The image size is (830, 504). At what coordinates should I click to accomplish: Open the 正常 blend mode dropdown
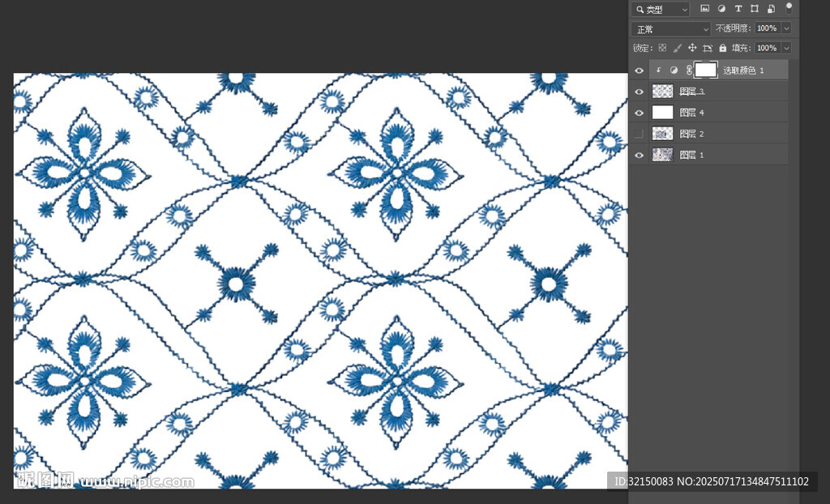[670, 28]
